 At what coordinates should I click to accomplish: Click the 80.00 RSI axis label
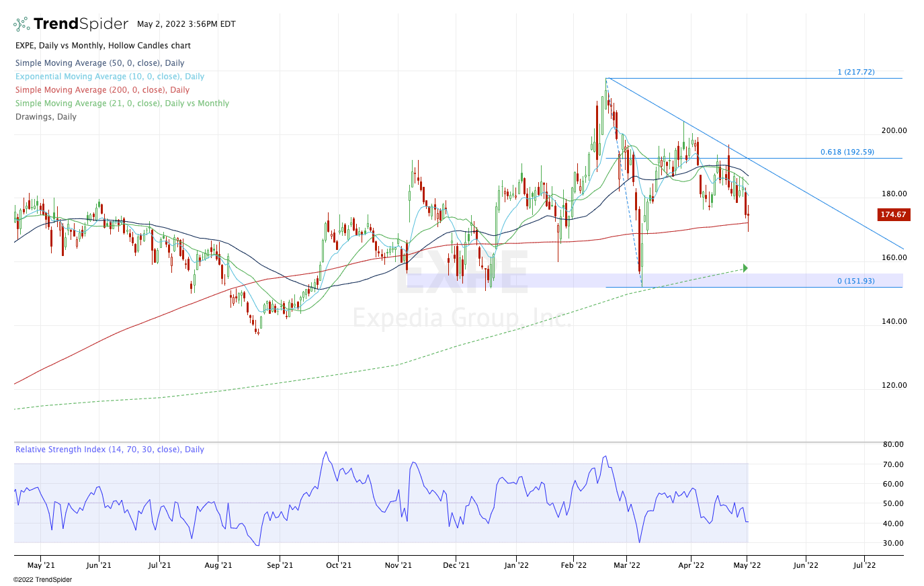click(x=893, y=445)
